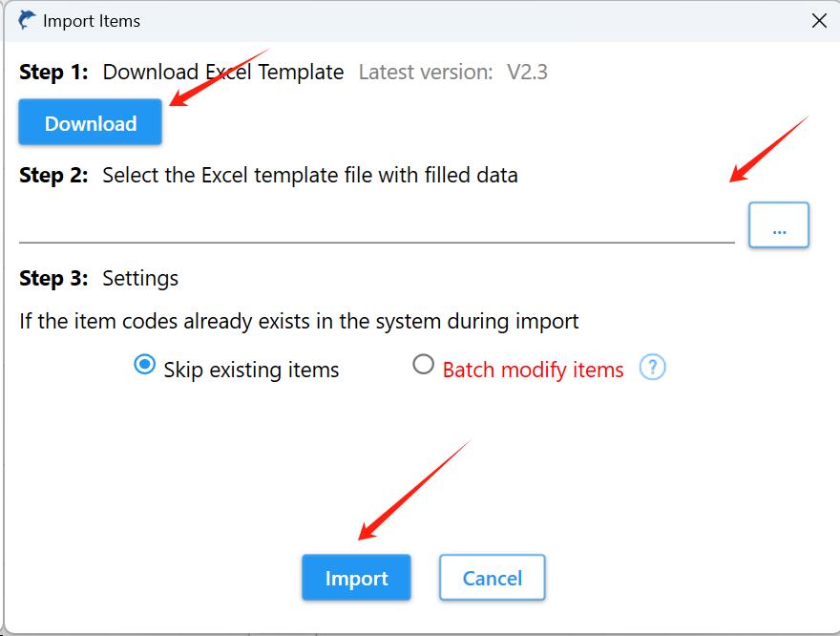Click the V2.3 version number
Viewport: 840px width, 636px height.
coord(527,72)
